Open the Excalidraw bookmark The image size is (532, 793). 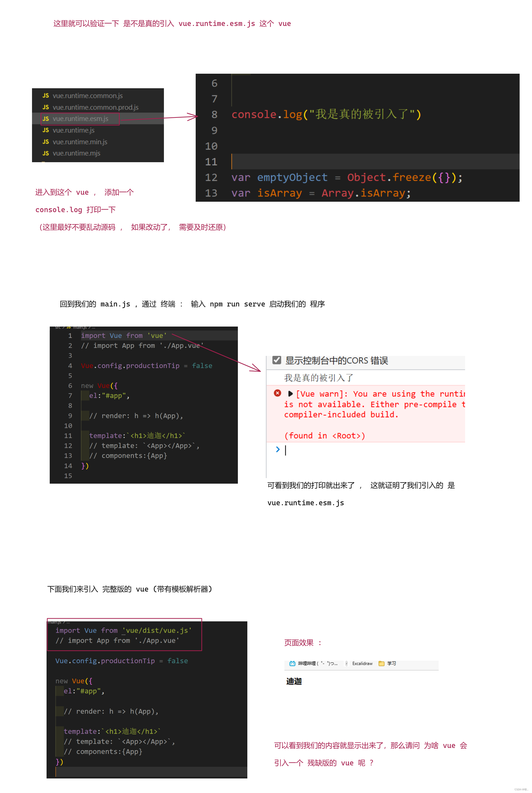pyautogui.click(x=359, y=664)
